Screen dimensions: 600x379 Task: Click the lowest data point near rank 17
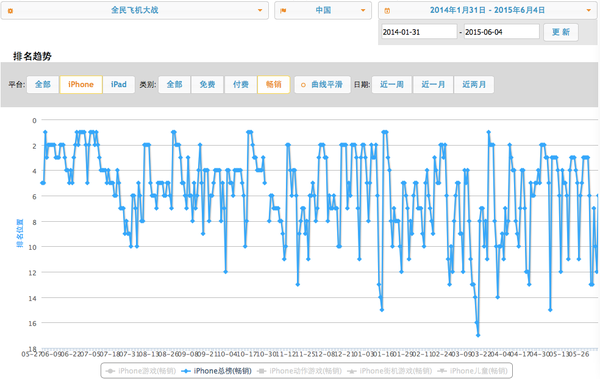click(478, 335)
